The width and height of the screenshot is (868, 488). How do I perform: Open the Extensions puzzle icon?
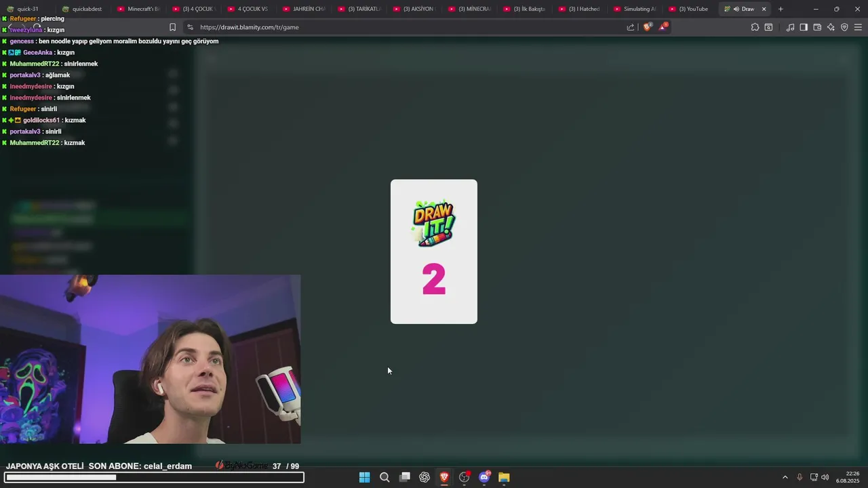pyautogui.click(x=755, y=27)
